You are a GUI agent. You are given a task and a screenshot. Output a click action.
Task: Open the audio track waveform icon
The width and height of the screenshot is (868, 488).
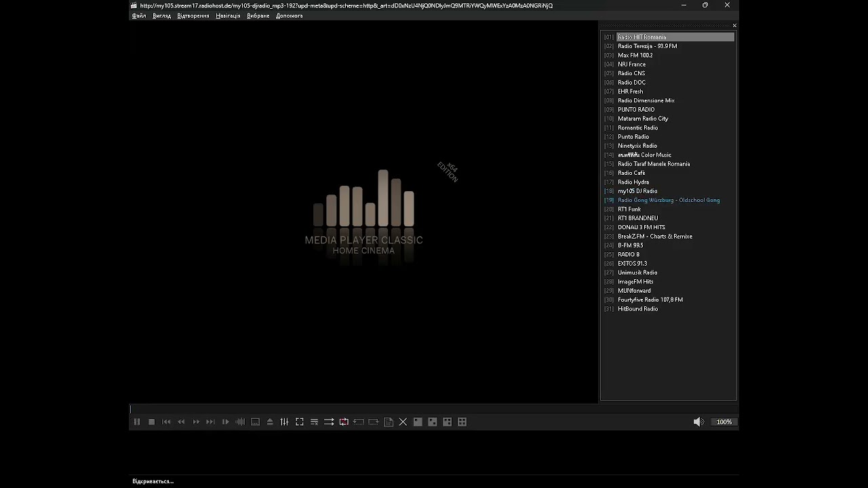(x=240, y=422)
